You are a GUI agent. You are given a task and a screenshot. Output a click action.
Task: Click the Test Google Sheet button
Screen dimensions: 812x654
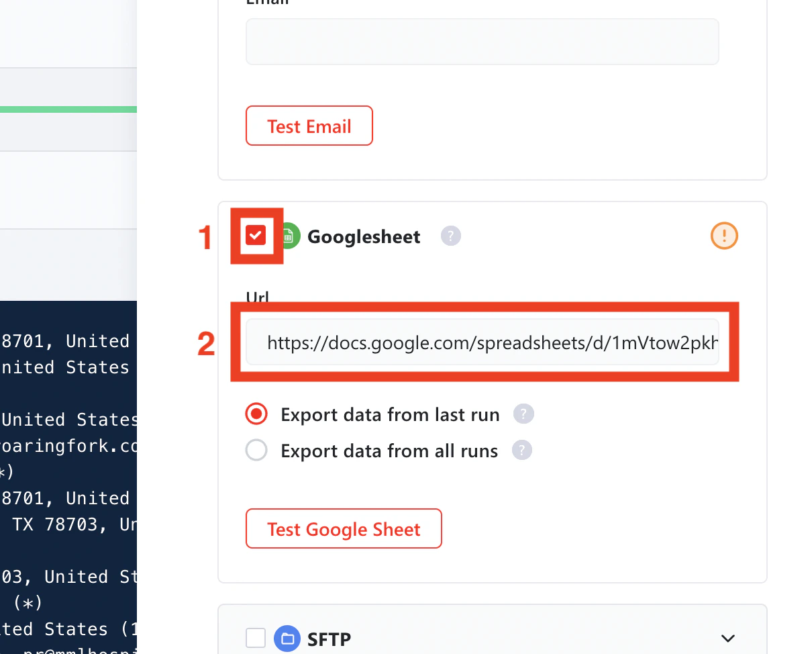[x=344, y=528]
